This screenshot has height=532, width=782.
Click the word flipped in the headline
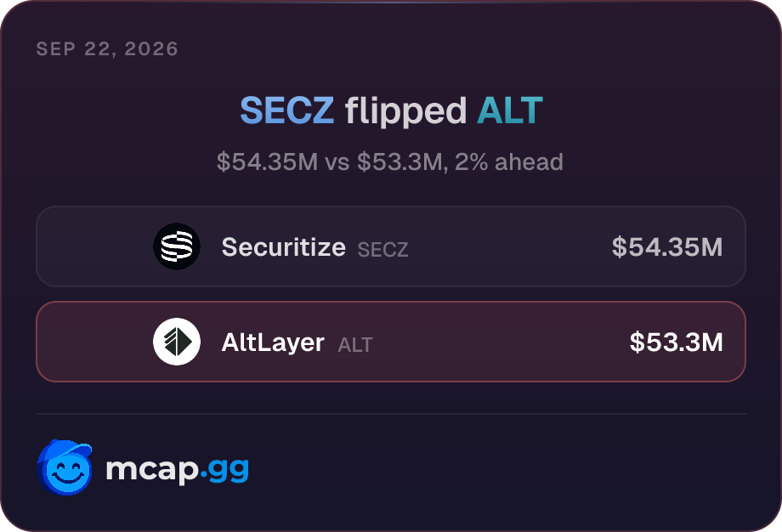(405, 111)
